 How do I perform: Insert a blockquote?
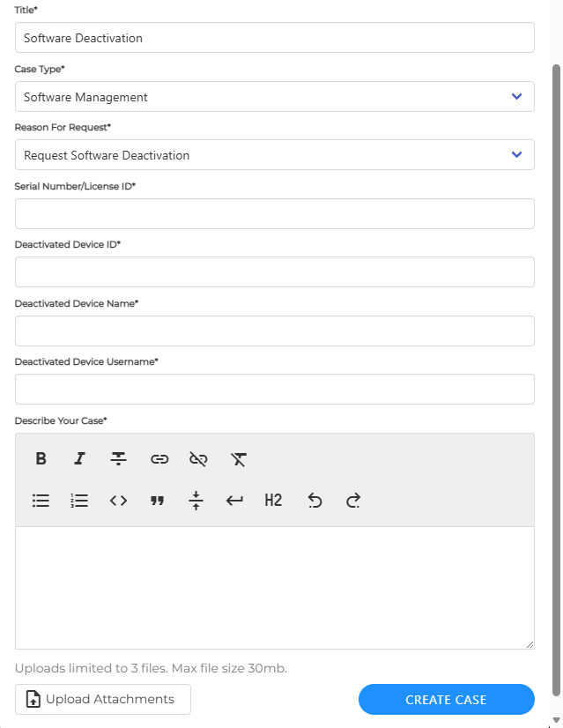click(x=158, y=501)
